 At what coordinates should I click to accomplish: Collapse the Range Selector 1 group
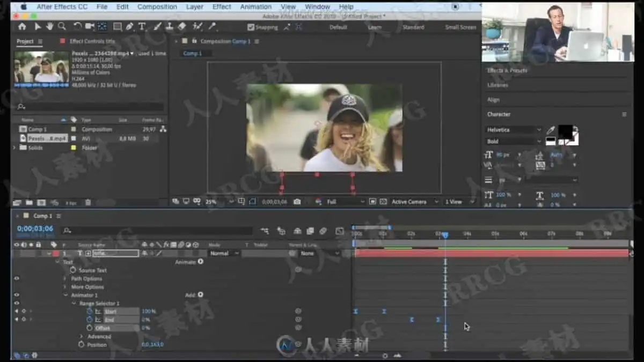click(74, 303)
